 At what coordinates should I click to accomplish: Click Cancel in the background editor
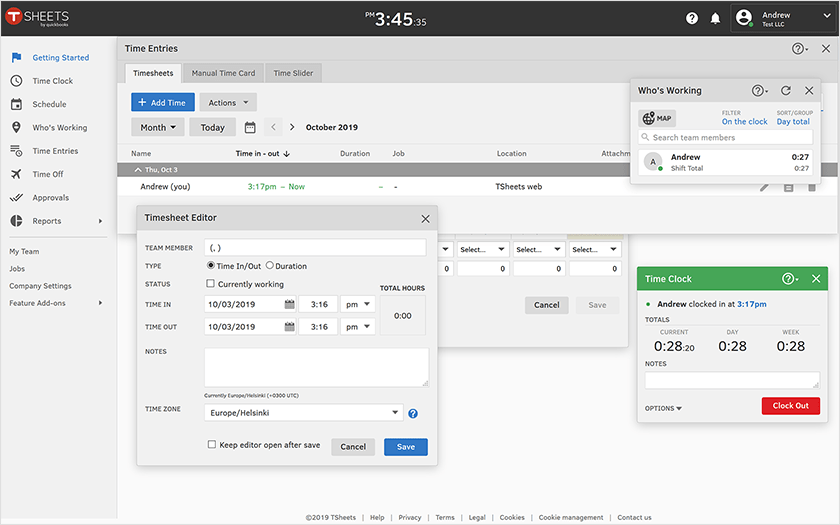[x=546, y=305]
